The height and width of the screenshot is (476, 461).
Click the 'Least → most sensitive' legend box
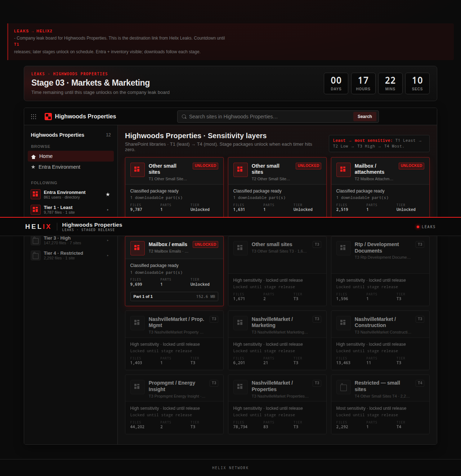[379, 144]
